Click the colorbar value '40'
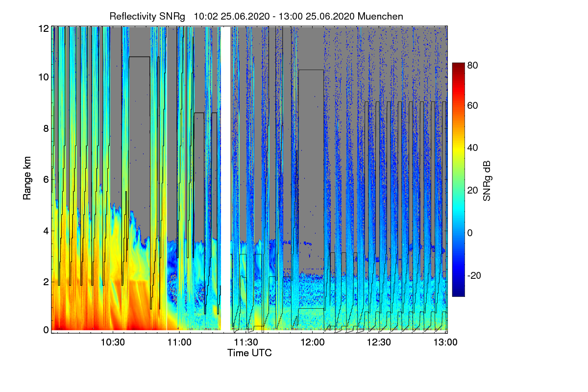This screenshot has width=588, height=392. click(473, 148)
